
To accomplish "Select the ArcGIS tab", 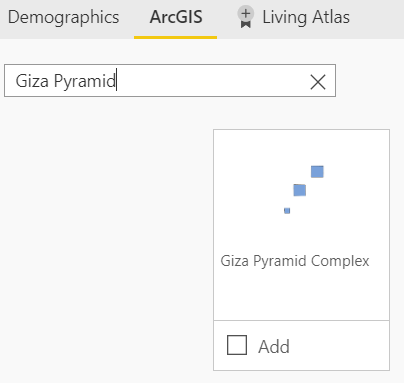I will (x=176, y=17).
